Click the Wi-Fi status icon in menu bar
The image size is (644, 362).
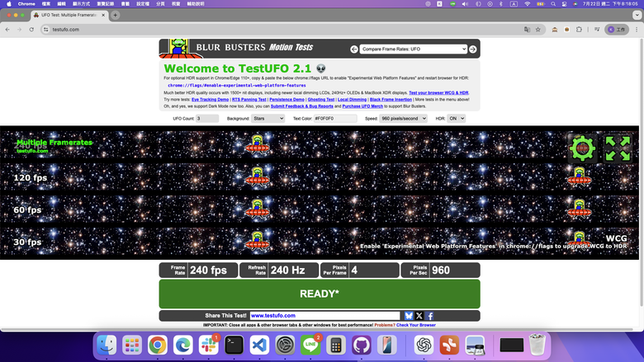pos(528,3)
